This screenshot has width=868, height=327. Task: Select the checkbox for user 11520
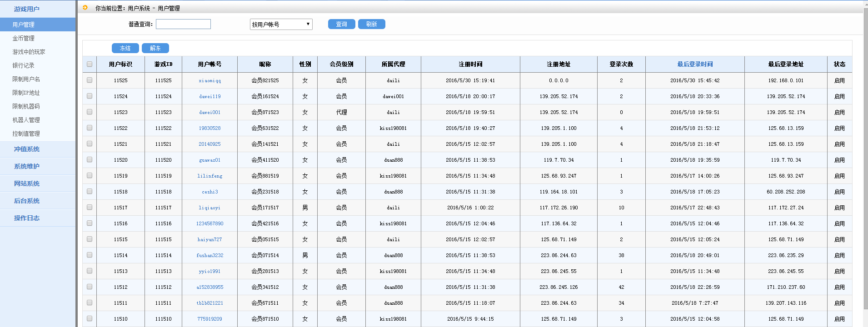[x=90, y=159]
